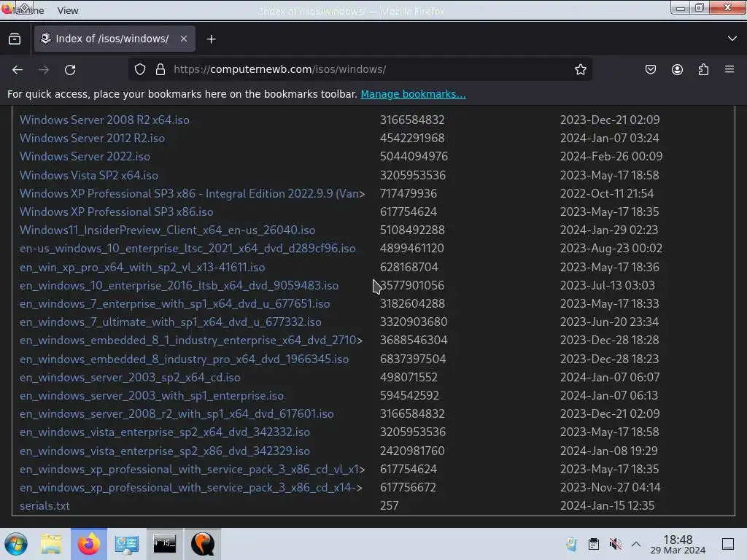Download en_windows_server_2003_sp2_x64_cd.iso

tap(130, 378)
